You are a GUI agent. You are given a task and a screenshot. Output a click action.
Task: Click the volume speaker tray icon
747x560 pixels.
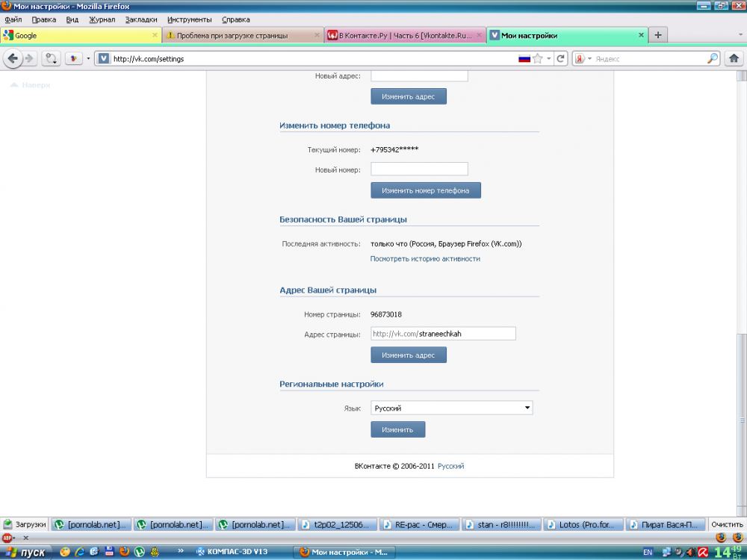(x=691, y=553)
